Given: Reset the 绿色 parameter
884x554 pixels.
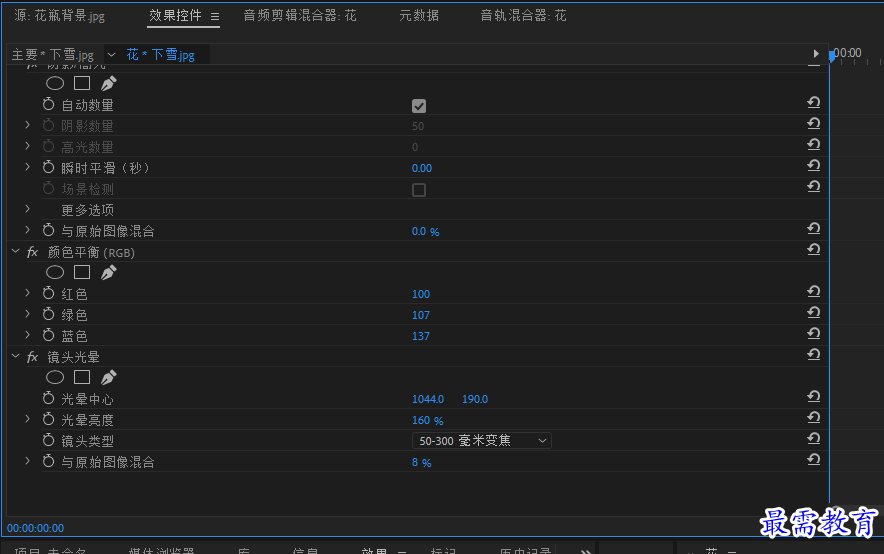Looking at the screenshot, I should (x=813, y=312).
